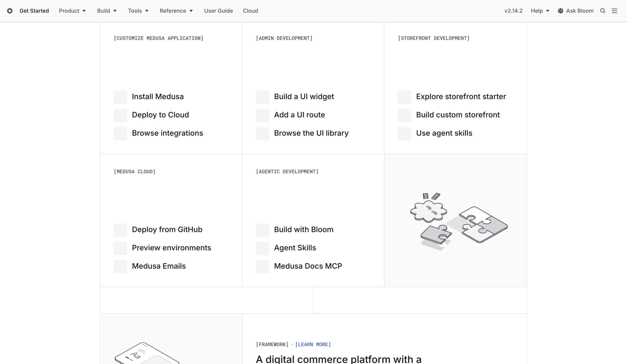The height and width of the screenshot is (364, 627).
Task: Click the [LEARN MORE] link next to Framework
Action: 313,344
